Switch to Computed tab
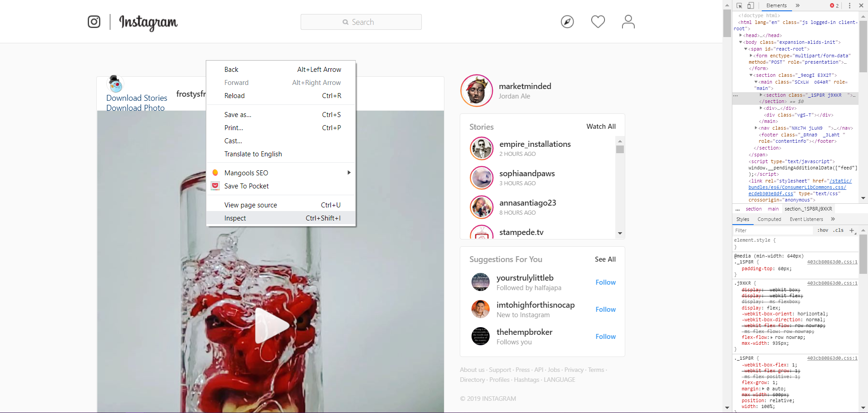This screenshot has width=868, height=413. 769,219
